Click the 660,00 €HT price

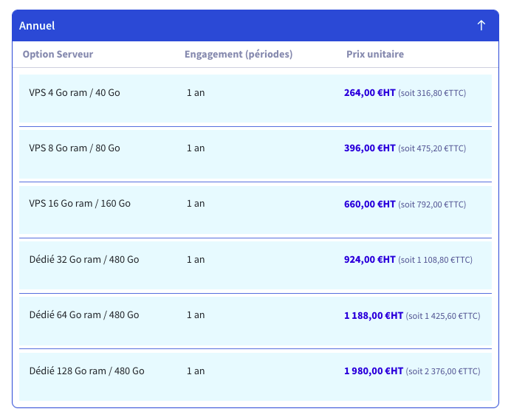[x=369, y=204]
